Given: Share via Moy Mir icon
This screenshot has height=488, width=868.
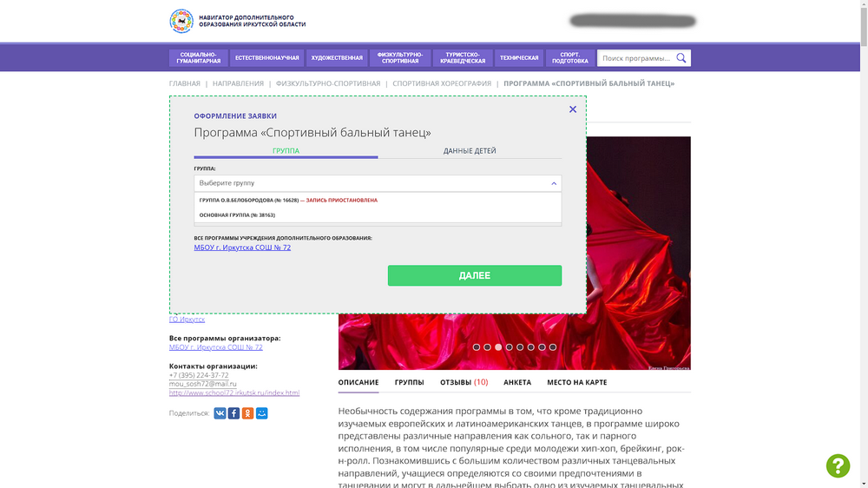Looking at the screenshot, I should (262, 413).
